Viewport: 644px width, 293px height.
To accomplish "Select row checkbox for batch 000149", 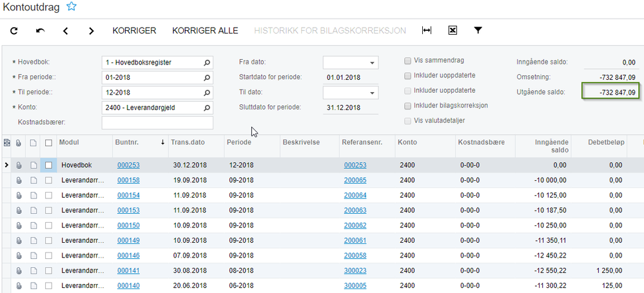I will coord(48,240).
